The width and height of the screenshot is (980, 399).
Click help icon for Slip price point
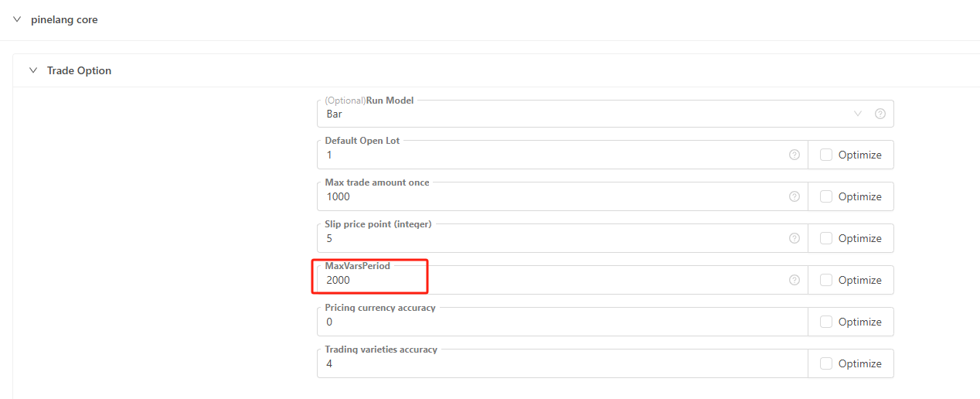tap(794, 238)
